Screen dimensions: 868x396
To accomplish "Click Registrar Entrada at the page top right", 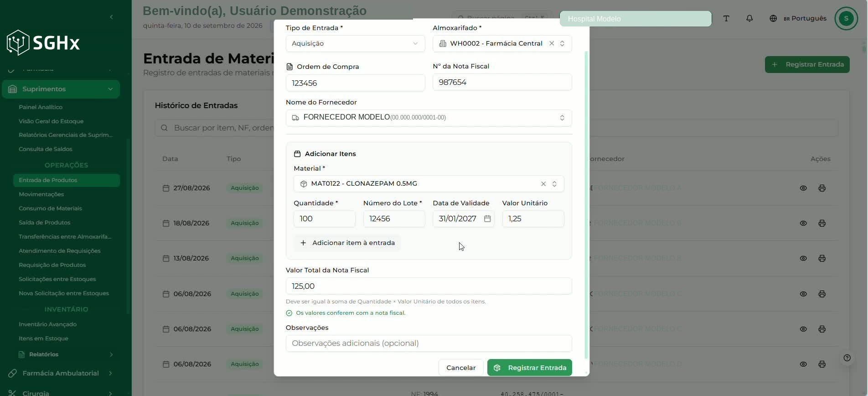I will point(807,64).
